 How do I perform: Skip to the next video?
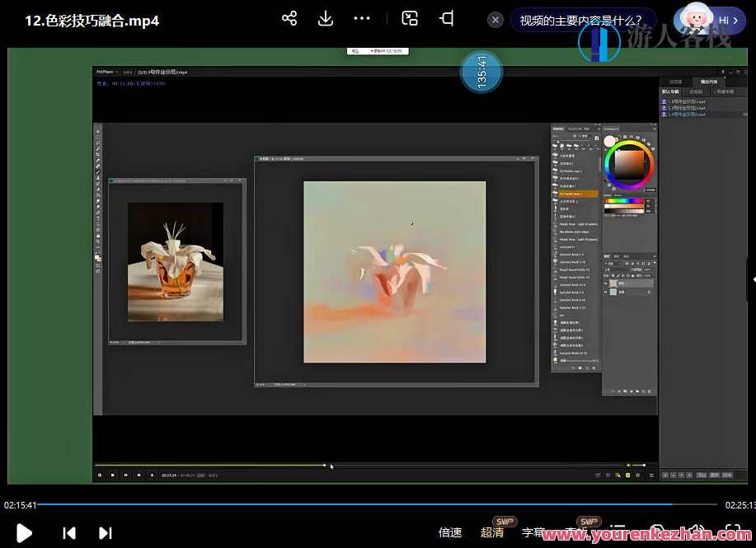(x=106, y=532)
